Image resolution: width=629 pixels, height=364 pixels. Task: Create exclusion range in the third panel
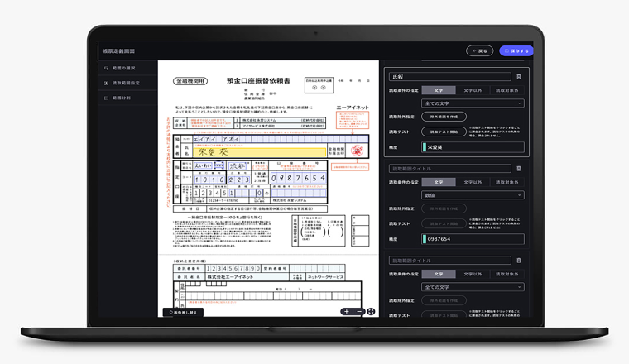click(444, 300)
